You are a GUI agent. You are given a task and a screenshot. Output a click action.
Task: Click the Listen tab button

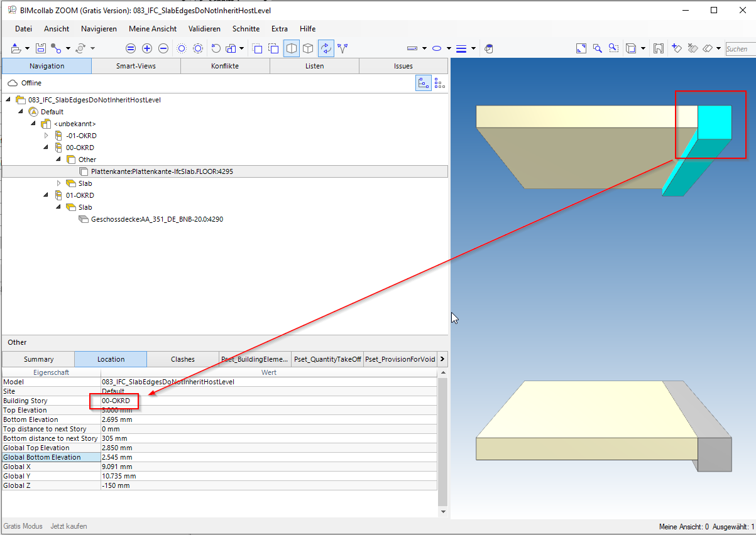pyautogui.click(x=314, y=66)
